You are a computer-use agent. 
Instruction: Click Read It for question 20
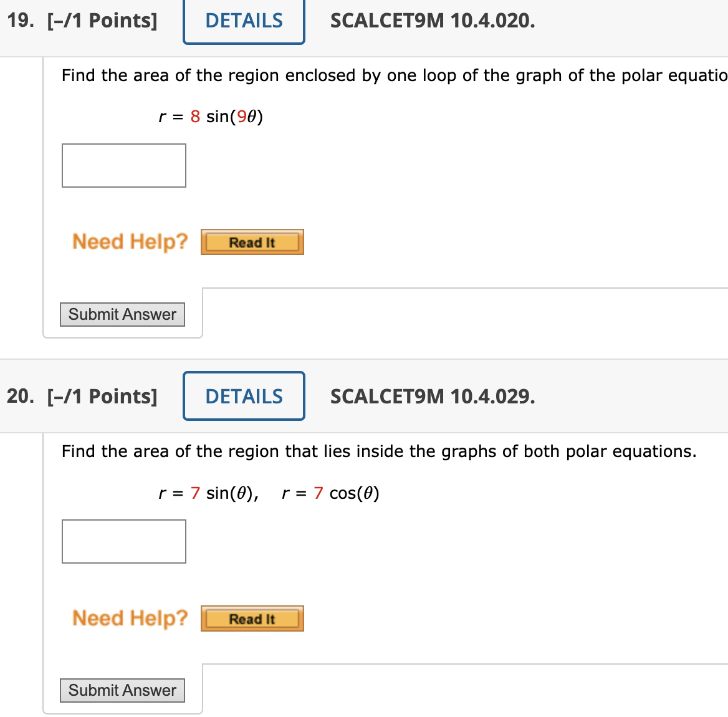pos(252,618)
